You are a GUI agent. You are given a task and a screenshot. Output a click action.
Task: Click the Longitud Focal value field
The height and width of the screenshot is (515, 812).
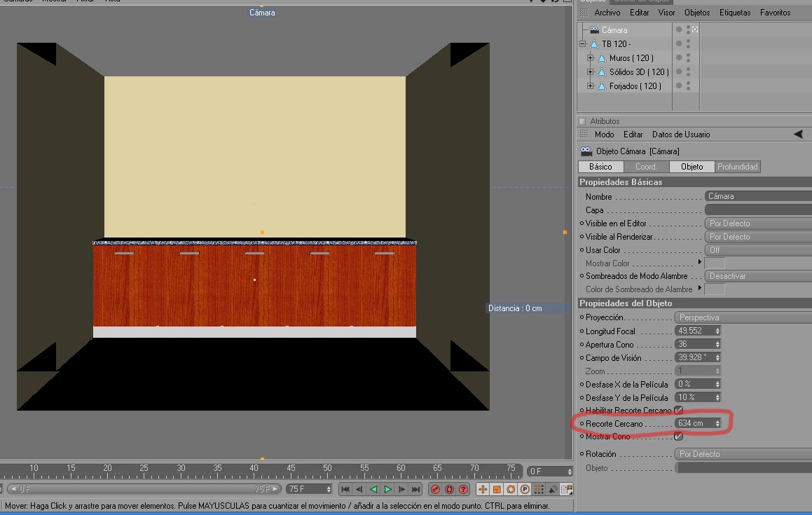click(x=698, y=331)
